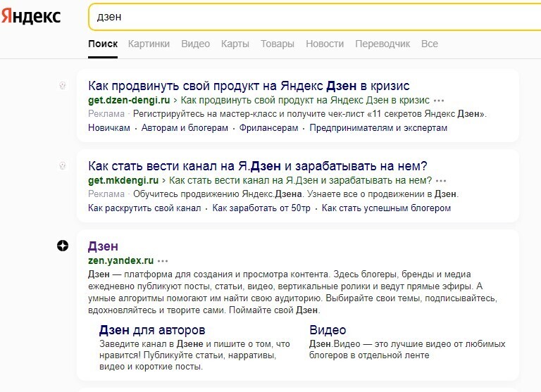The image size is (541, 392).
Task: Switch to the Новости tab
Action: (325, 44)
